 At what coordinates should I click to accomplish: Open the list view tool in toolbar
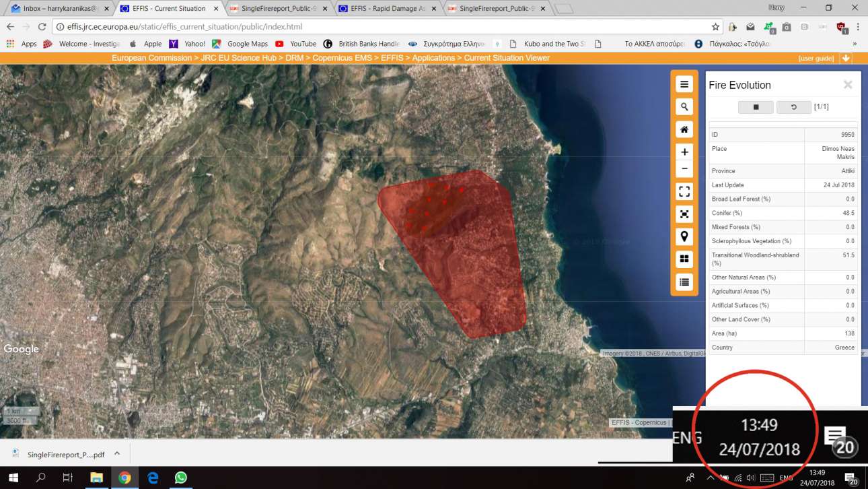[x=684, y=282]
